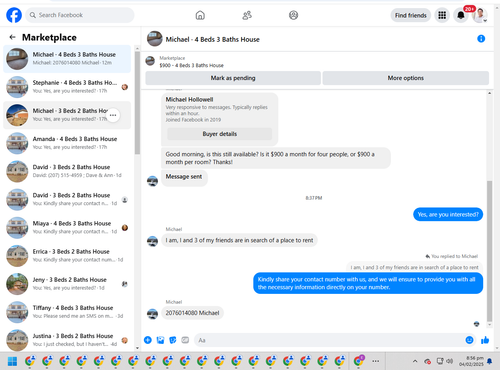This screenshot has height=370, width=500.
Task: Click the seen-by avatar below last message
Action: tap(477, 324)
